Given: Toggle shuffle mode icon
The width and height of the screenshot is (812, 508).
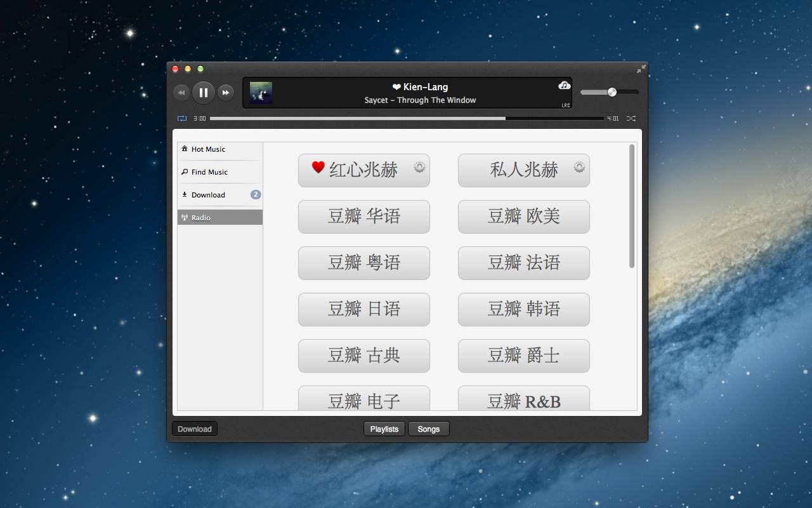Looking at the screenshot, I should (631, 118).
